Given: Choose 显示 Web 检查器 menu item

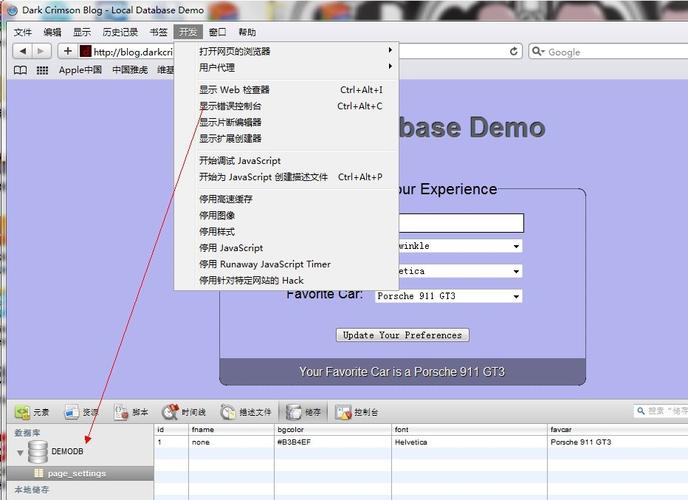Looking at the screenshot, I should pyautogui.click(x=287, y=89).
